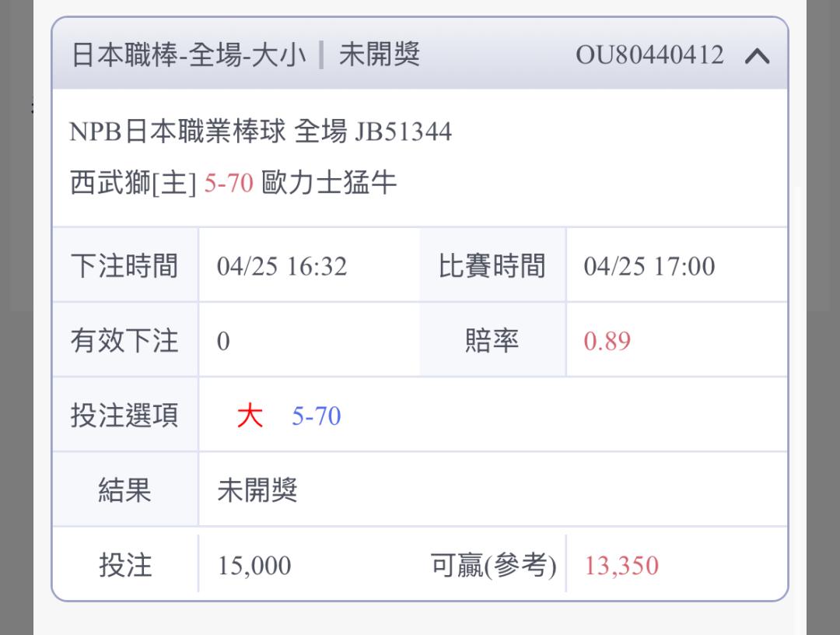Viewport: 840px width, 635px height.
Task: Click the stake amount 15,000
Action: tap(254, 566)
